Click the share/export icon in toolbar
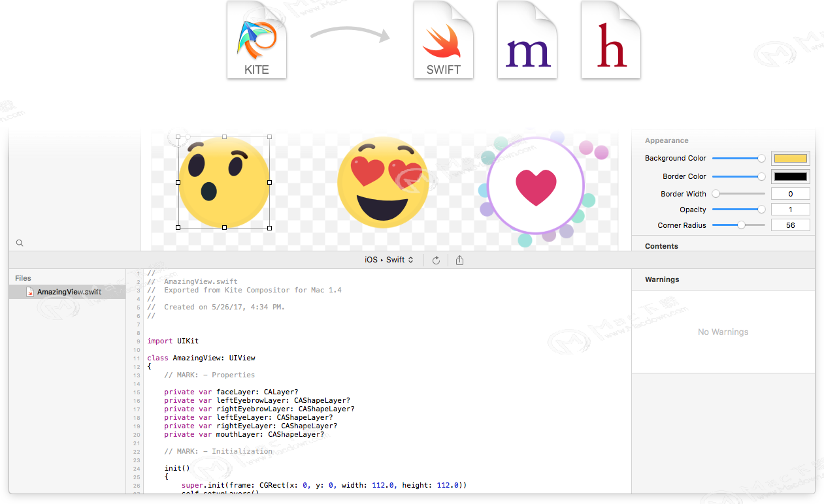Image resolution: width=824 pixels, height=504 pixels. pos(459,260)
